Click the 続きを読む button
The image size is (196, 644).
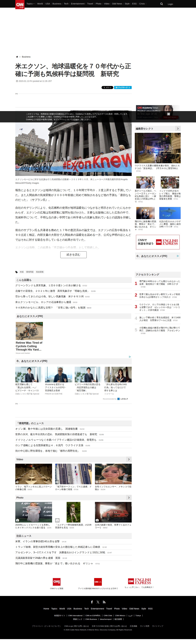[73, 255]
